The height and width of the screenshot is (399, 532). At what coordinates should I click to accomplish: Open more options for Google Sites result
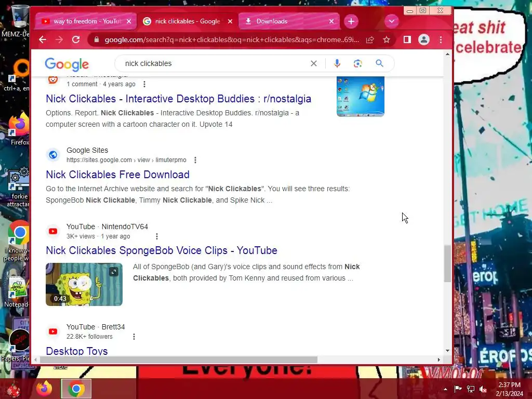(195, 160)
